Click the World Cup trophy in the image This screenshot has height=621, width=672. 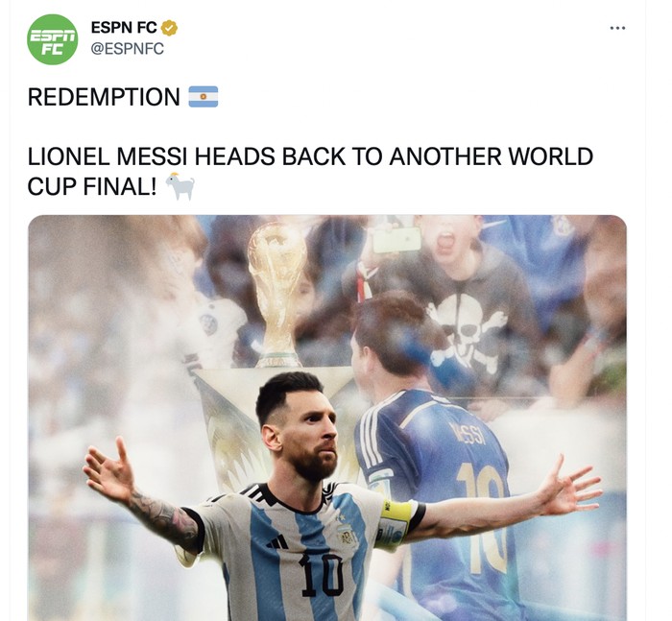click(x=277, y=295)
